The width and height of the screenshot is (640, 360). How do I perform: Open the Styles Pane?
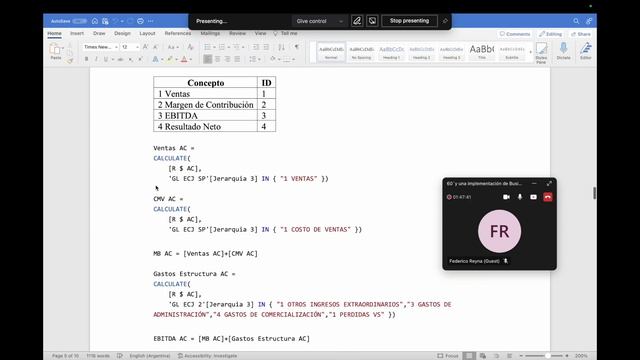541,53
